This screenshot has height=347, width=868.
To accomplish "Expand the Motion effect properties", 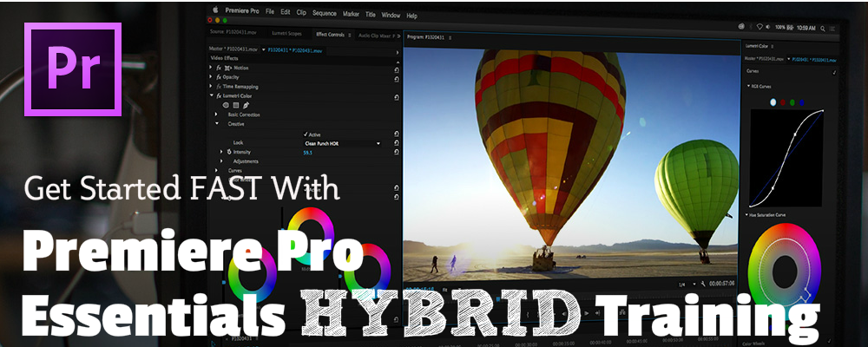I will (x=210, y=68).
